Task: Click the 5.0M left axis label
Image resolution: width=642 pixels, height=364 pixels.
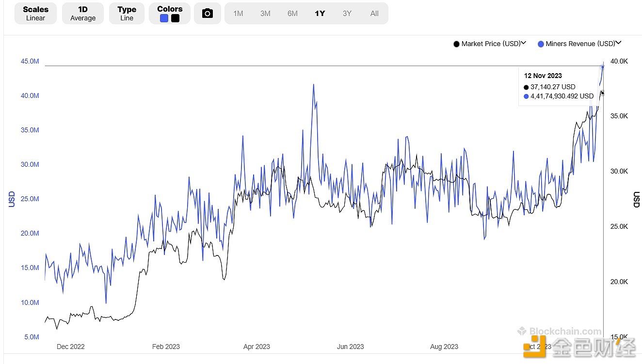Action: (31, 337)
